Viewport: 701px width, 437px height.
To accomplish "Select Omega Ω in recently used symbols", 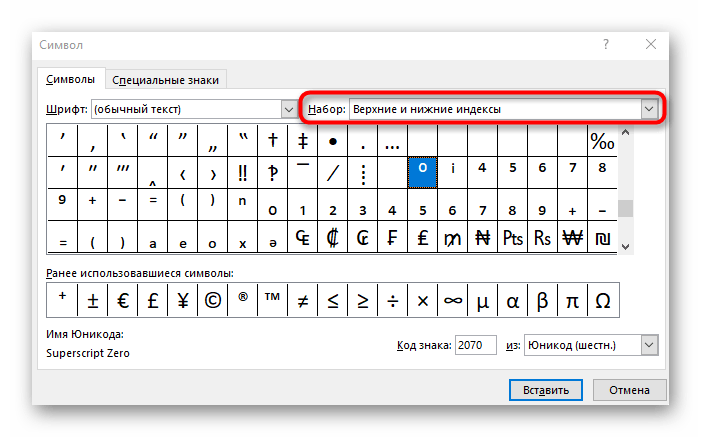I will click(603, 298).
